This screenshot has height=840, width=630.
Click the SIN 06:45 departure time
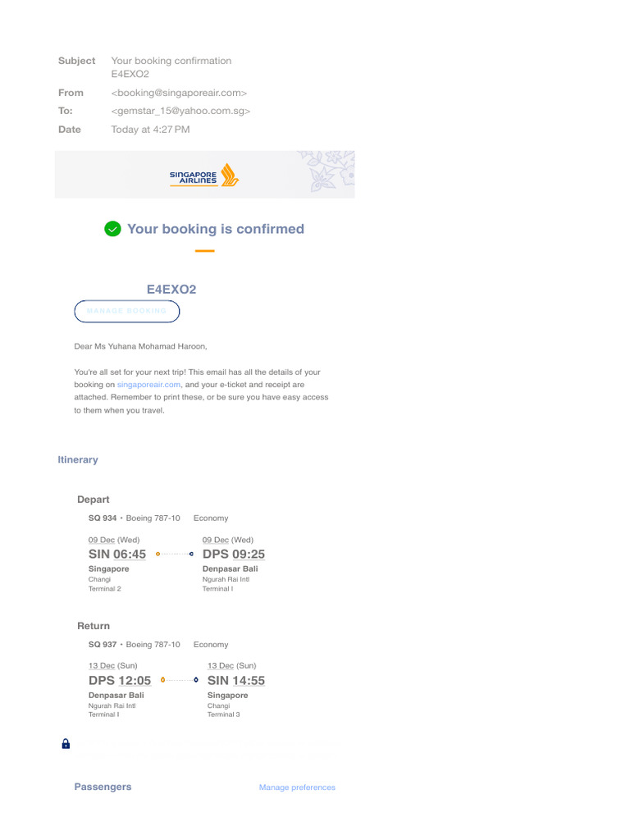click(x=117, y=554)
